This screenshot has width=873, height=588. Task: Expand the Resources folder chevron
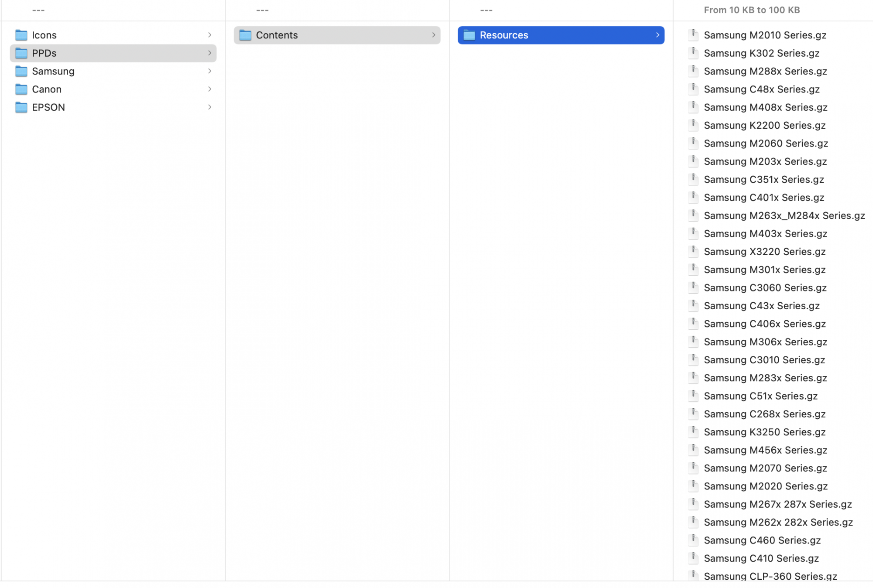[x=657, y=35]
